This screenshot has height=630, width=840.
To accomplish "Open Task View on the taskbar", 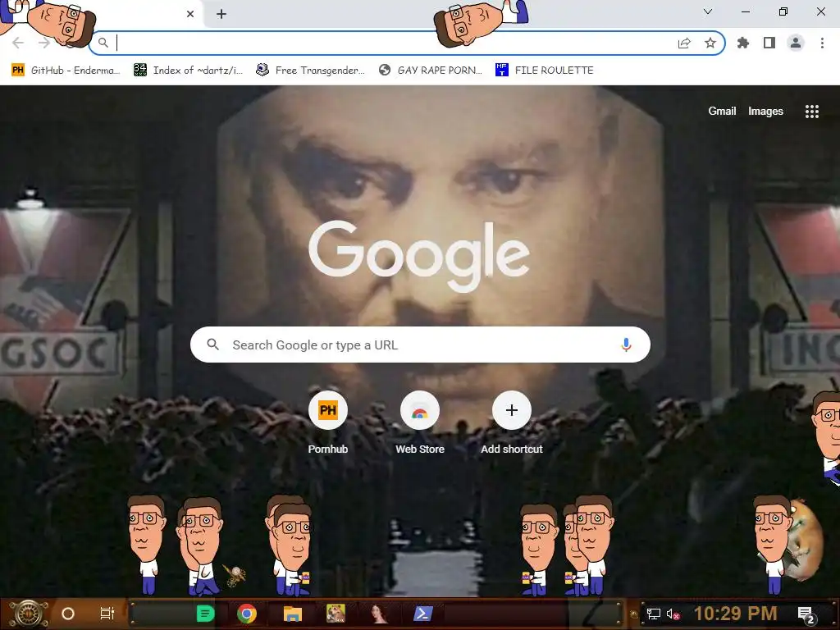I will click(x=107, y=614).
